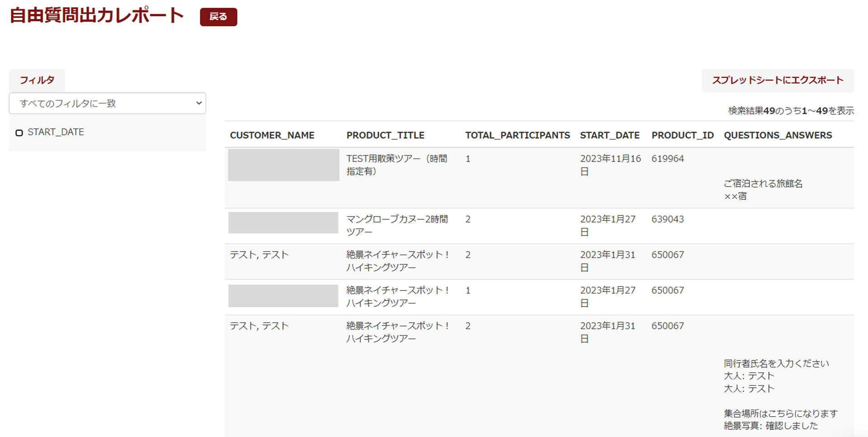Screen dimensions: 868x437
Task: Toggle the START_DATE filter checkbox
Action: (19, 133)
